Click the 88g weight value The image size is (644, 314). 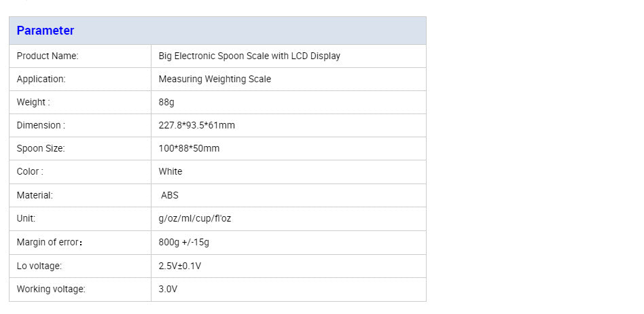click(x=166, y=102)
